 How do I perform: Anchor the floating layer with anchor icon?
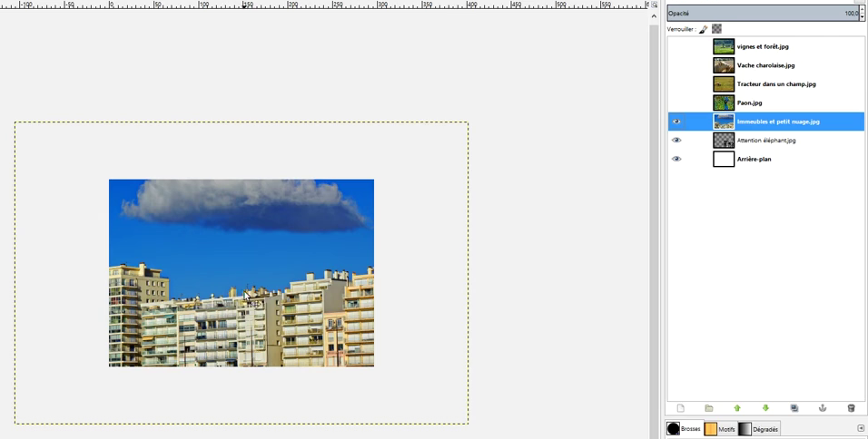point(823,408)
